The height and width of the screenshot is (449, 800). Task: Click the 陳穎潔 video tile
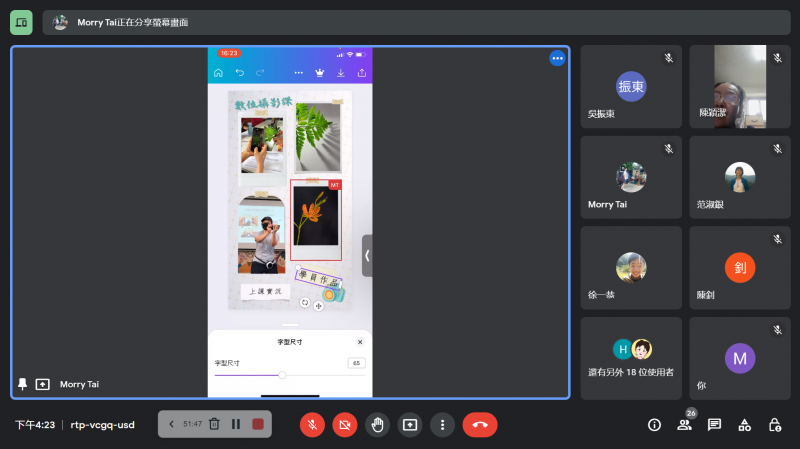click(740, 86)
